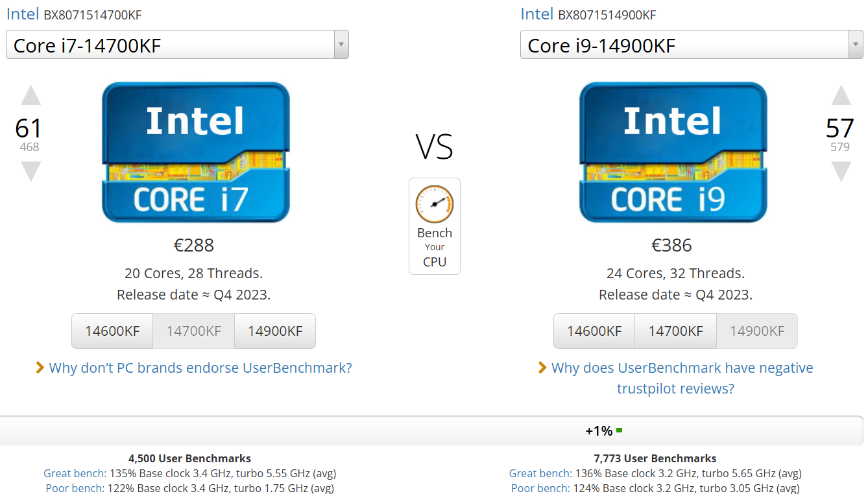Click the i7 'Great bench' link
Viewport: 868px width, 494px height.
click(75, 473)
